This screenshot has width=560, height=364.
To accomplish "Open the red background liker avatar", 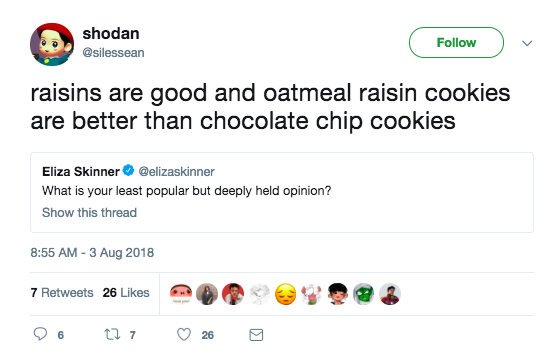I will tap(233, 294).
